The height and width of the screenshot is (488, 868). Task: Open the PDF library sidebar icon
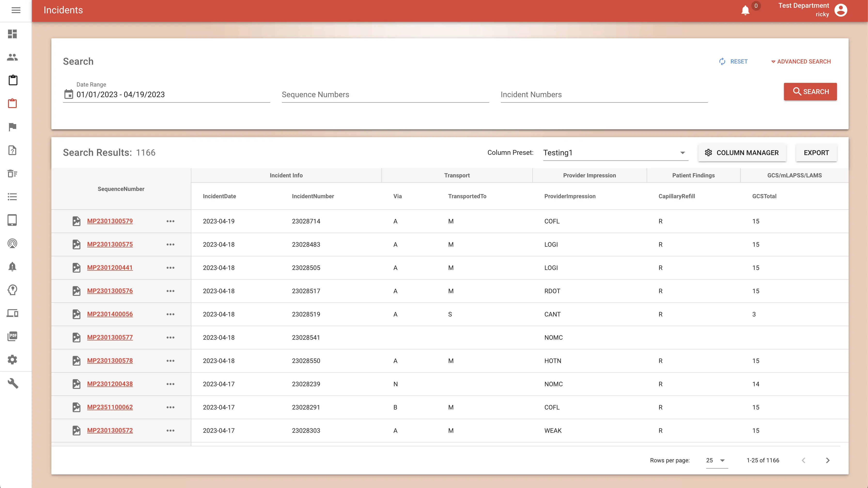pyautogui.click(x=12, y=336)
